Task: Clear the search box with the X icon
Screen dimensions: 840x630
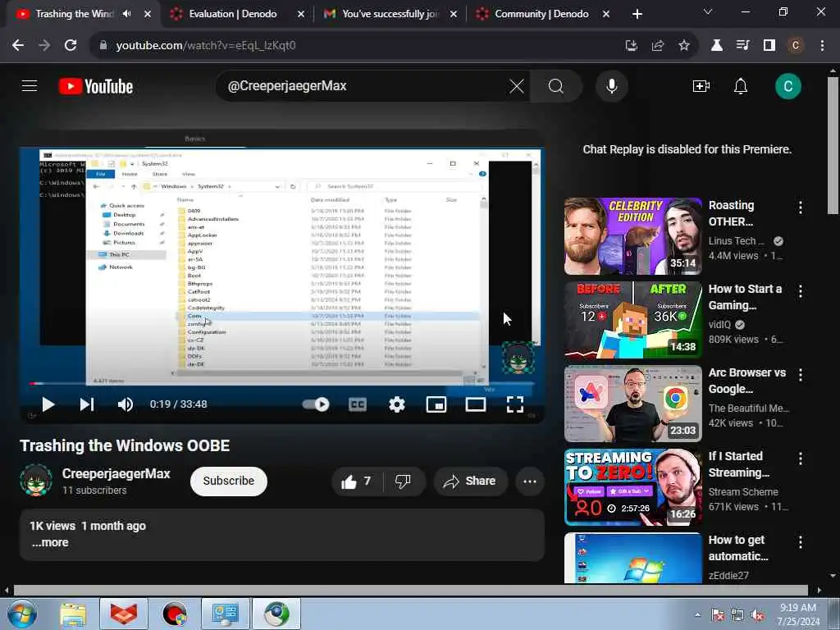Action: 517,85
